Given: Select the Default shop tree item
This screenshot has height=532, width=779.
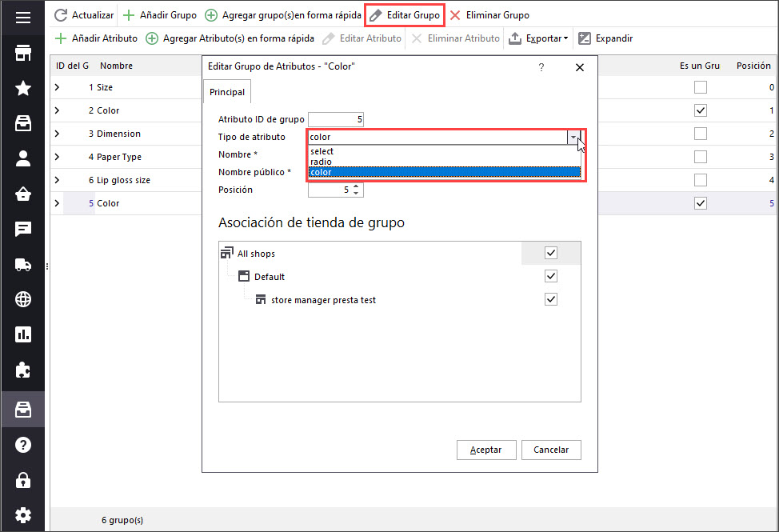Looking at the screenshot, I should tap(270, 277).
